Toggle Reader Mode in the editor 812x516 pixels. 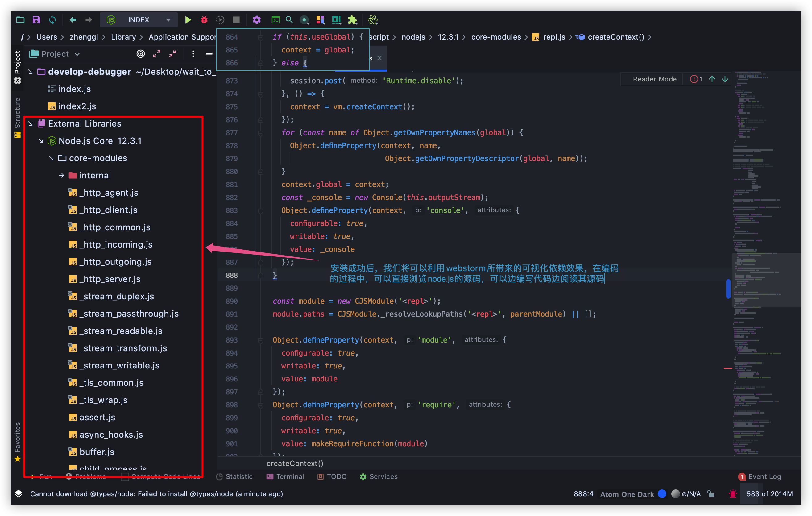coord(655,79)
